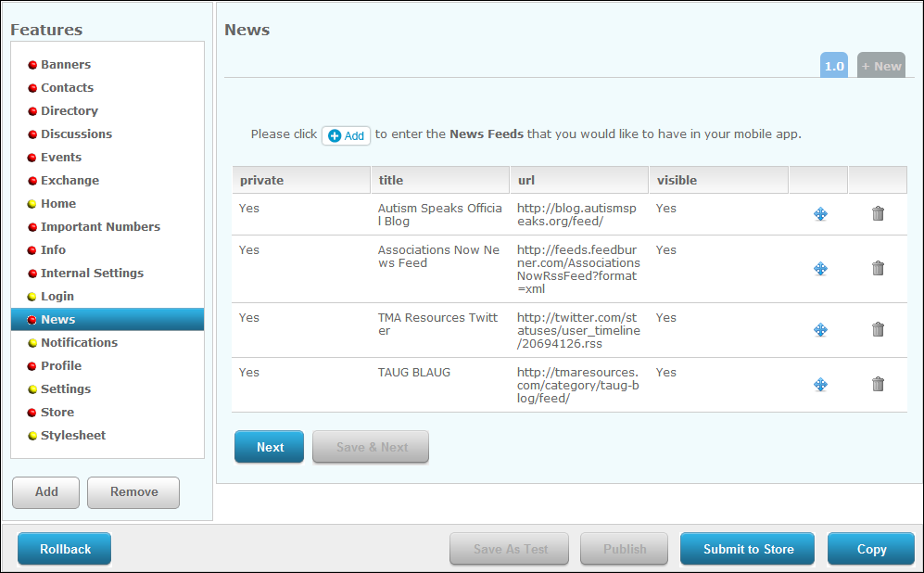This screenshot has height=573, width=924.
Task: Click Submit to Store
Action: pyautogui.click(x=748, y=549)
